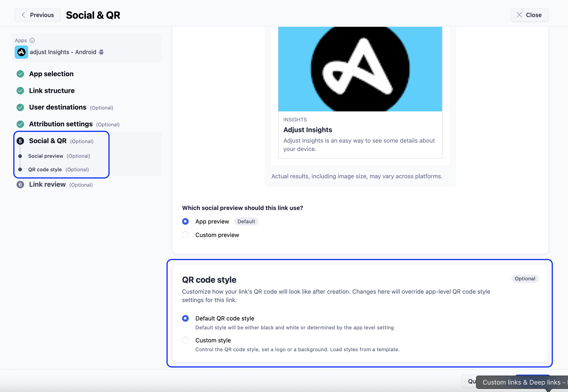The height and width of the screenshot is (392, 568).
Task: Choose Default QR code style radio
Action: click(x=185, y=318)
